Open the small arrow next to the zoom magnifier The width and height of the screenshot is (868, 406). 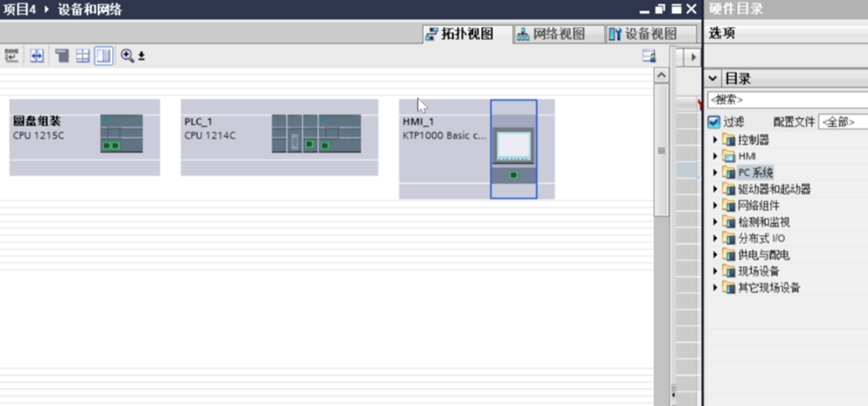(141, 56)
